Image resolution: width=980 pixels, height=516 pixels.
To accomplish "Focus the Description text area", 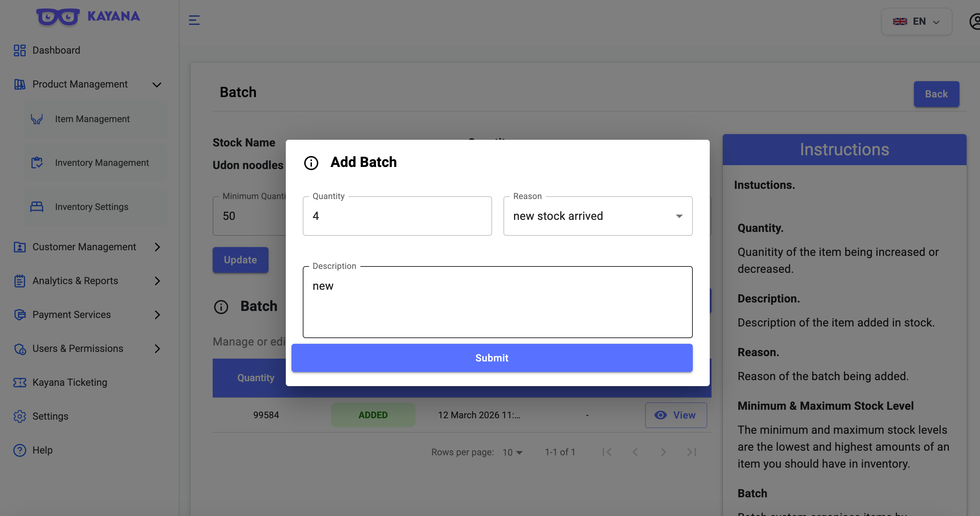I will click(x=497, y=302).
